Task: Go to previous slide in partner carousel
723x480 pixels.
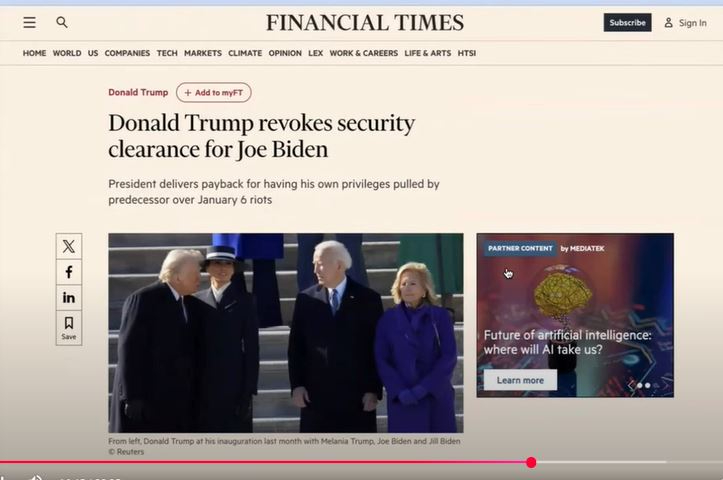Action: (x=631, y=385)
